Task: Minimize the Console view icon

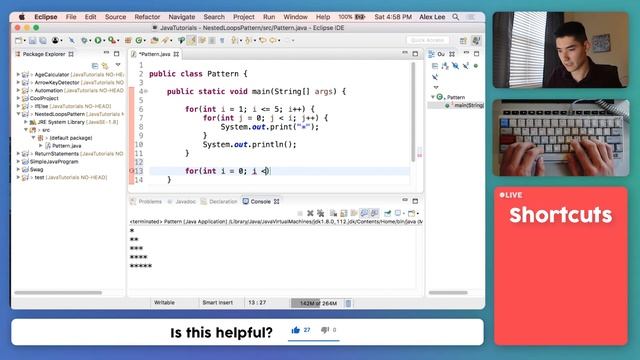Action: point(405,200)
